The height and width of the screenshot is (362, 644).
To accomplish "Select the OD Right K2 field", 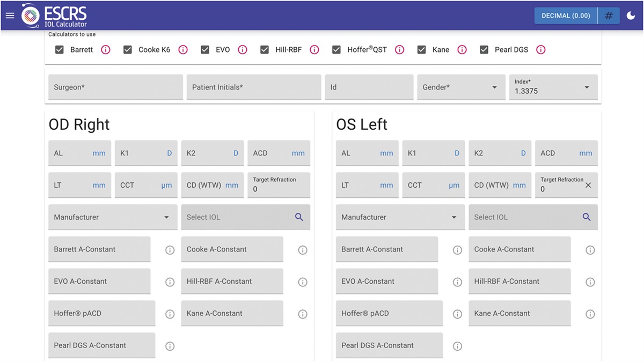I will click(x=213, y=153).
